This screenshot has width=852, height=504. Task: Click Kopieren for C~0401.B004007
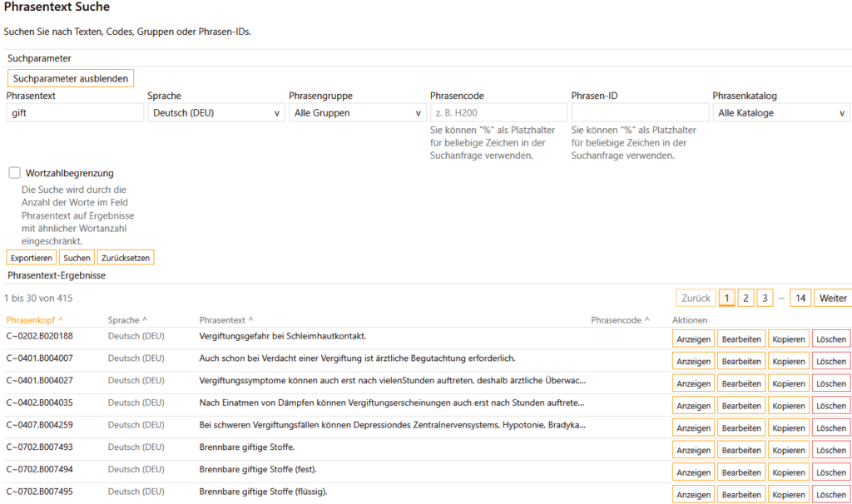coord(789,361)
